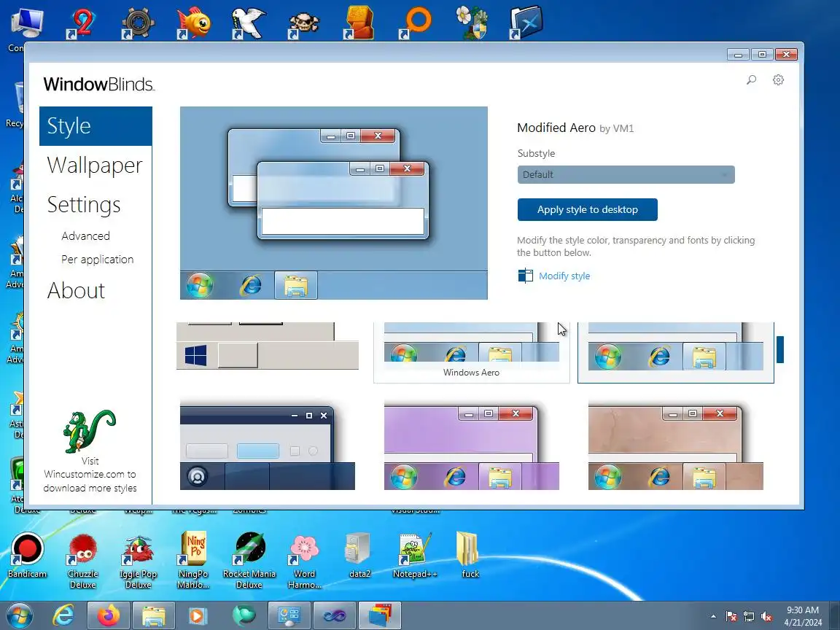The image size is (840, 630).
Task: Select the white dove desktop icon
Action: coord(249,23)
